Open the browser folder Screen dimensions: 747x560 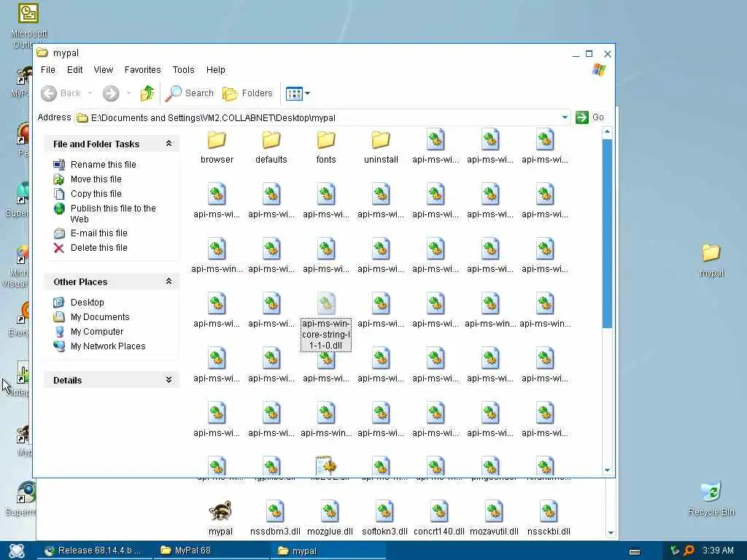[217, 147]
